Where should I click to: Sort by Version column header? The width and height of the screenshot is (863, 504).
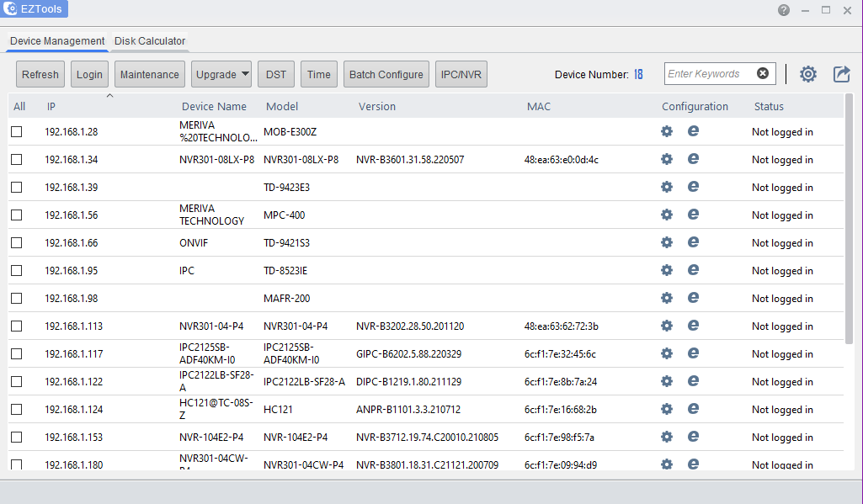click(x=377, y=106)
